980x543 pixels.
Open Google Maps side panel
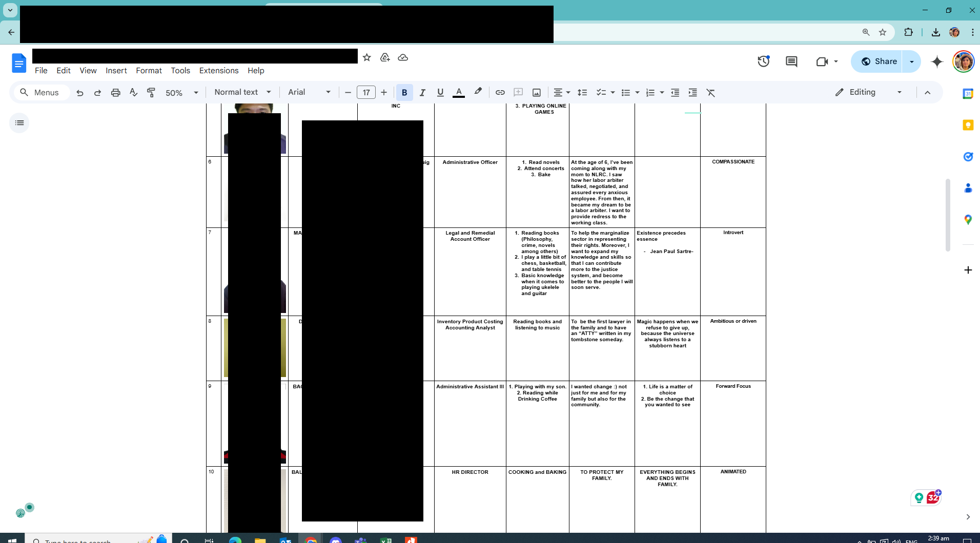click(968, 220)
